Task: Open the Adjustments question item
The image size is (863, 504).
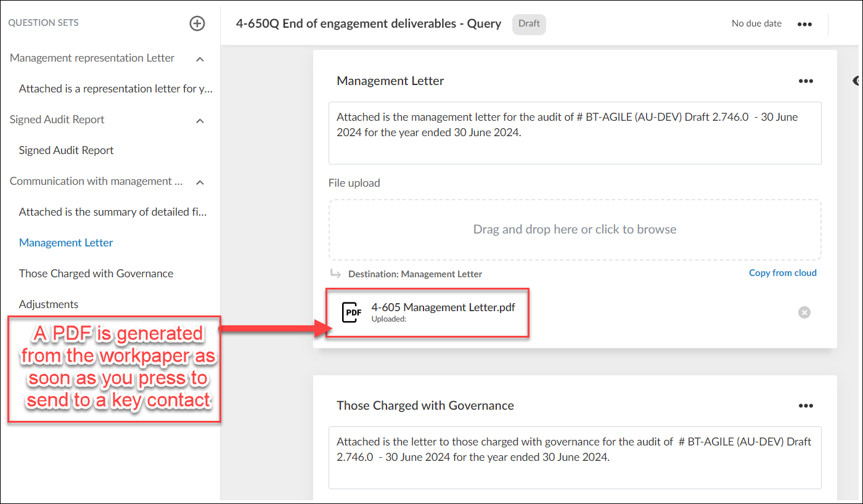Action: coord(49,304)
